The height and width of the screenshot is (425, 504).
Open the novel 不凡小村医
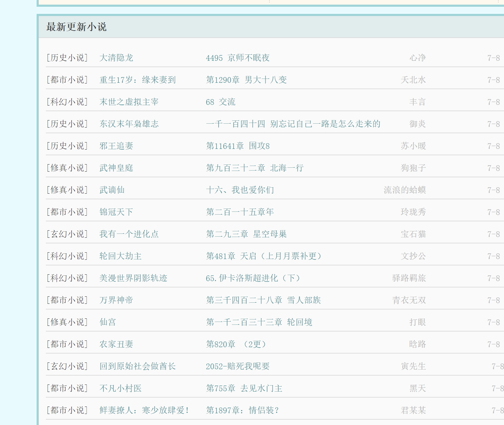click(120, 388)
